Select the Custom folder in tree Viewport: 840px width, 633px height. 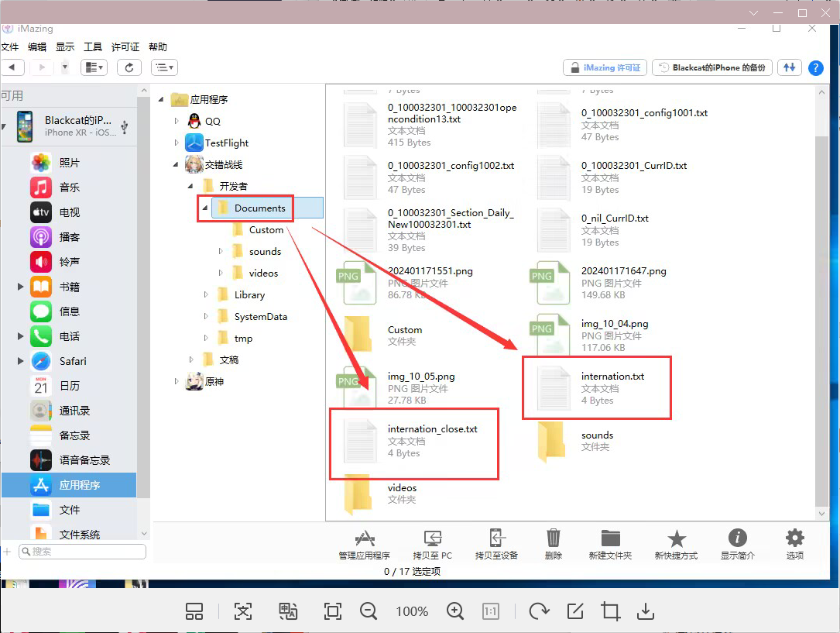click(259, 230)
